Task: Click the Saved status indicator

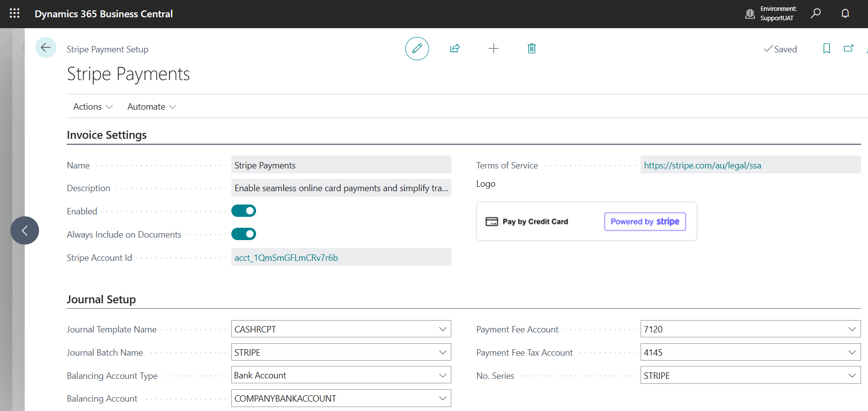Action: pyautogui.click(x=780, y=49)
